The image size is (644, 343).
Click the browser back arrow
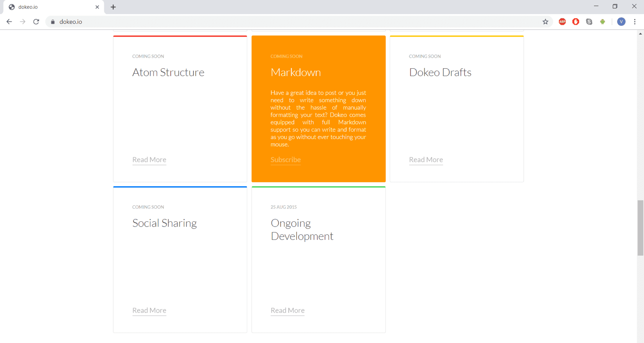9,22
